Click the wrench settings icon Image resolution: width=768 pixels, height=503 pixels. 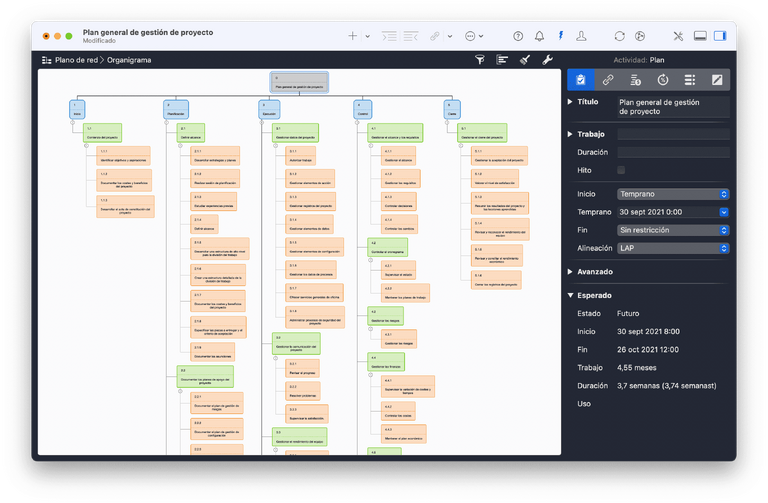tap(548, 60)
